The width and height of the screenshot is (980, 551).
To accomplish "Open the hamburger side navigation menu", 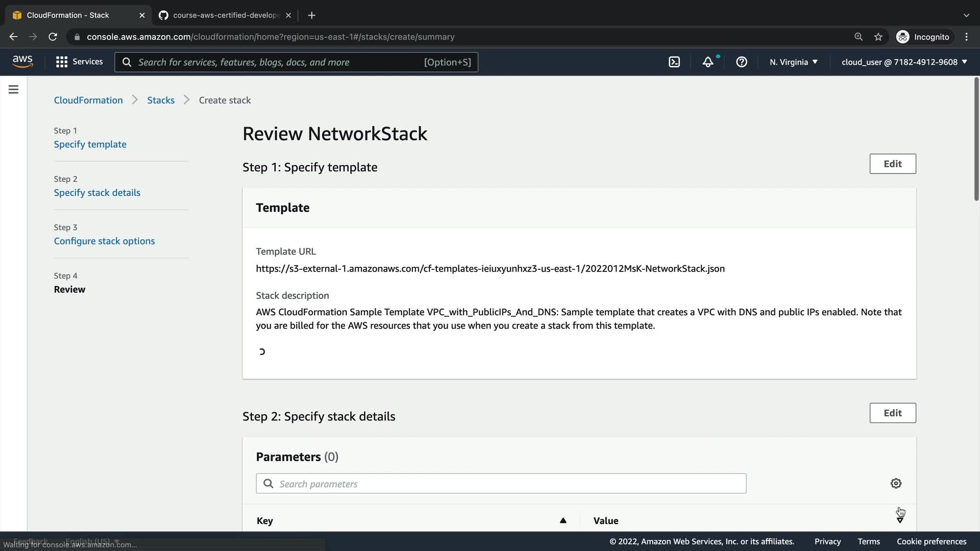I will (x=14, y=90).
